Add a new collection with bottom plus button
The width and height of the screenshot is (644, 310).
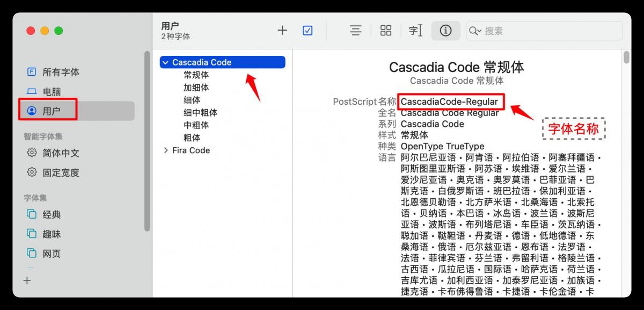(27, 280)
